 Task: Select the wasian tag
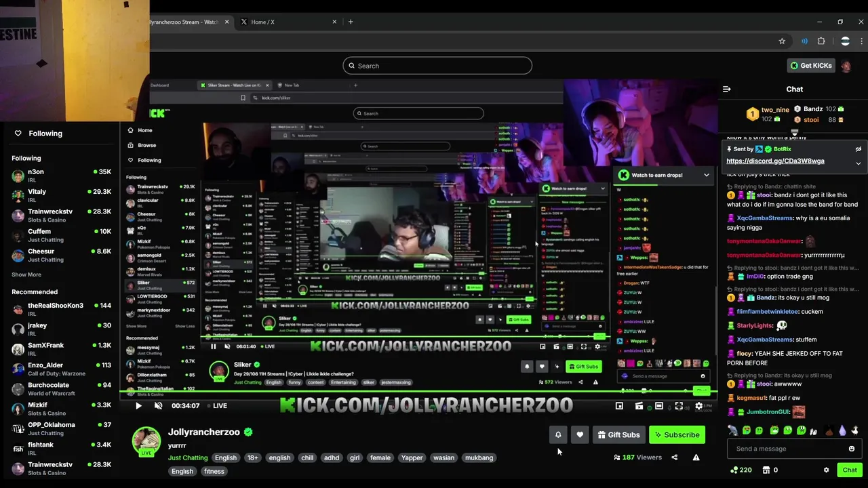pos(444,457)
